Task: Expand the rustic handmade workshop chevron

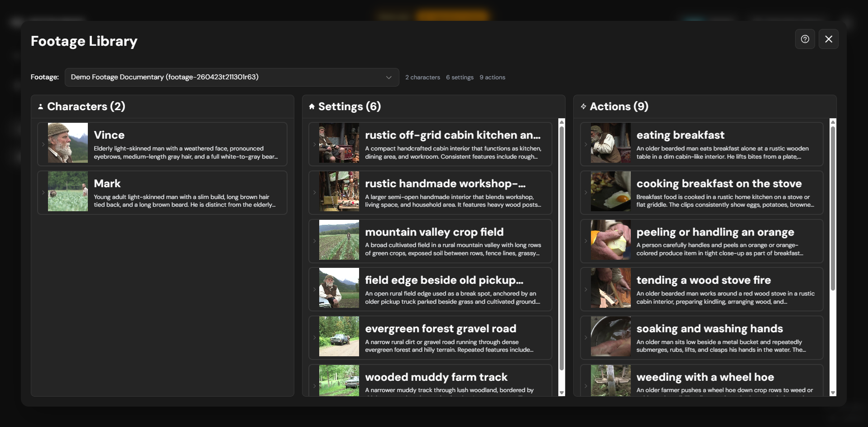Action: [314, 193]
